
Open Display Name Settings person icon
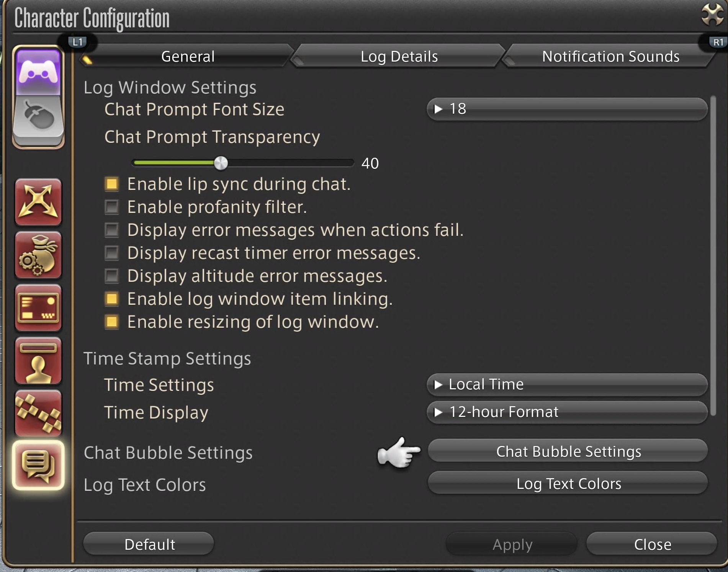click(x=38, y=360)
